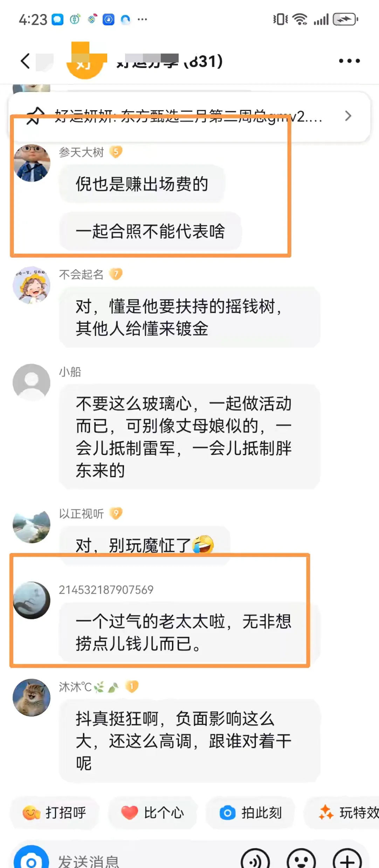Tap the 打招呼 quick action
Viewport: 379px width, 868px height.
point(55,813)
